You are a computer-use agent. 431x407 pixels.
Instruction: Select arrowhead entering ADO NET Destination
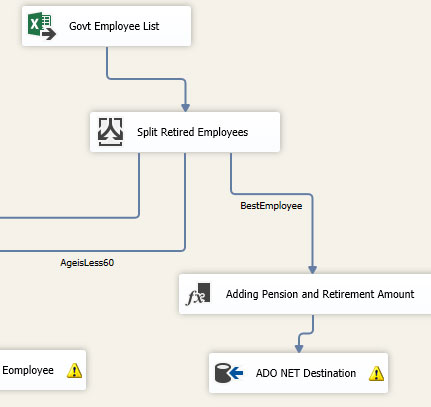[x=299, y=349]
